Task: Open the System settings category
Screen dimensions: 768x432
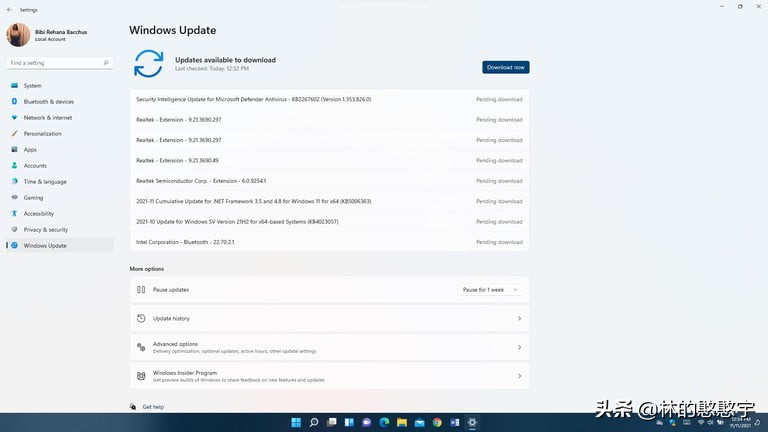Action: (60, 86)
